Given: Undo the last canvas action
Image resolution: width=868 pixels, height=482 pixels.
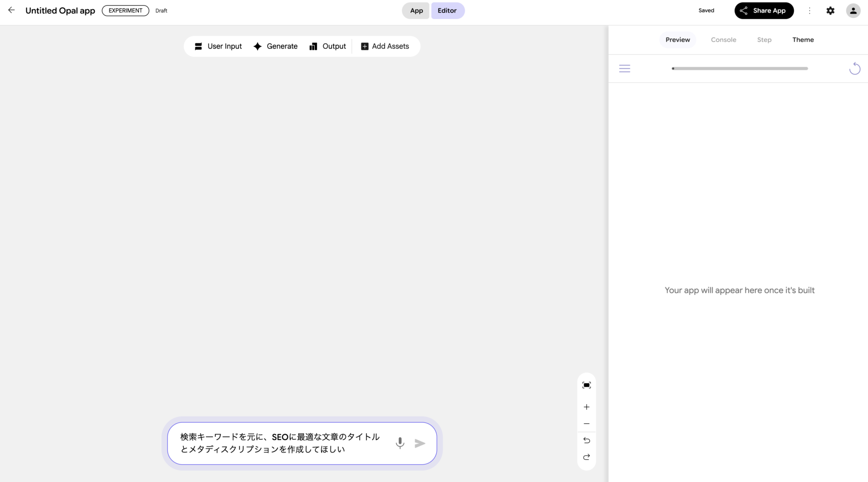Looking at the screenshot, I should [586, 440].
